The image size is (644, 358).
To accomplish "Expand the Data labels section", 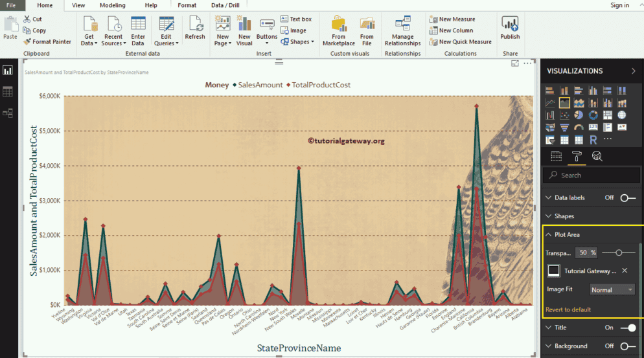I will [548, 197].
